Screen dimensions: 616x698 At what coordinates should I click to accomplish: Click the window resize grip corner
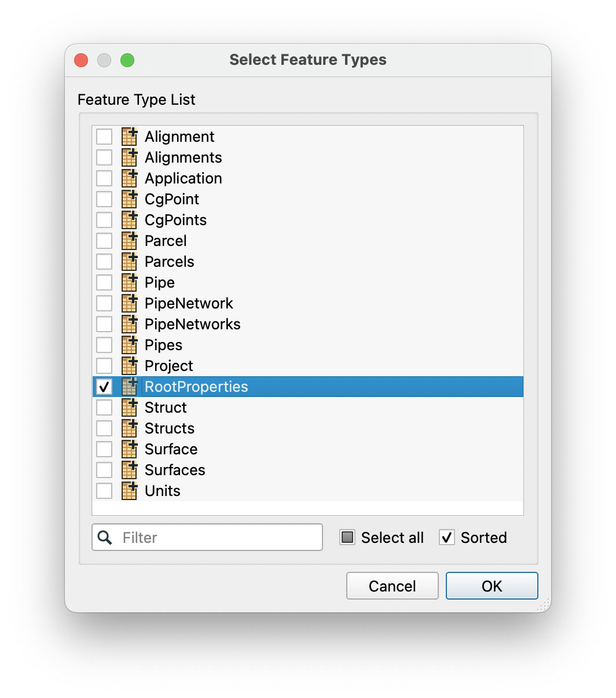[x=544, y=605]
